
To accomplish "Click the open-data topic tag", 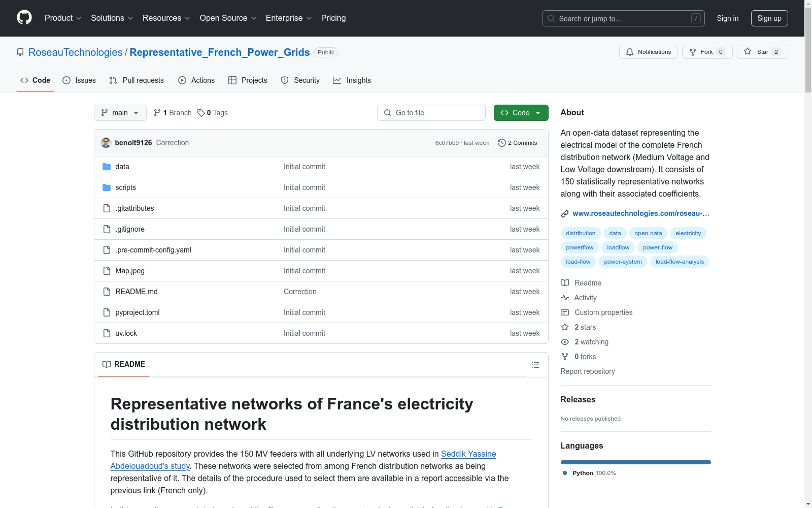I will pos(648,233).
